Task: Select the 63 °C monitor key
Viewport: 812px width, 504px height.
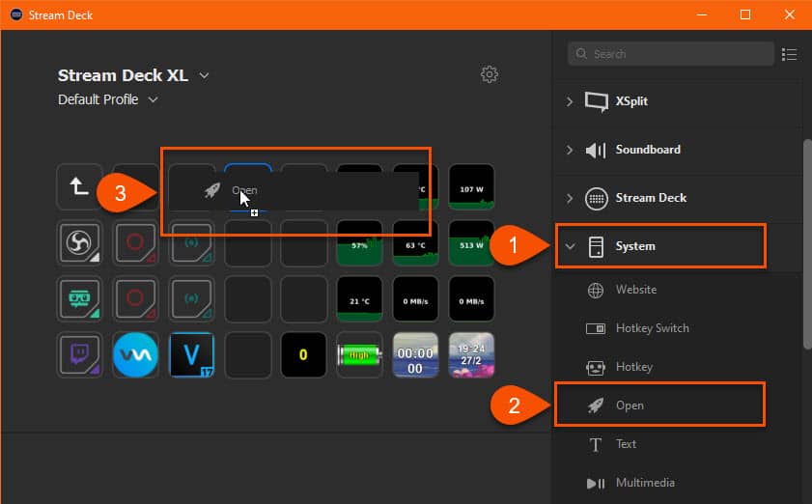Action: coord(415,243)
